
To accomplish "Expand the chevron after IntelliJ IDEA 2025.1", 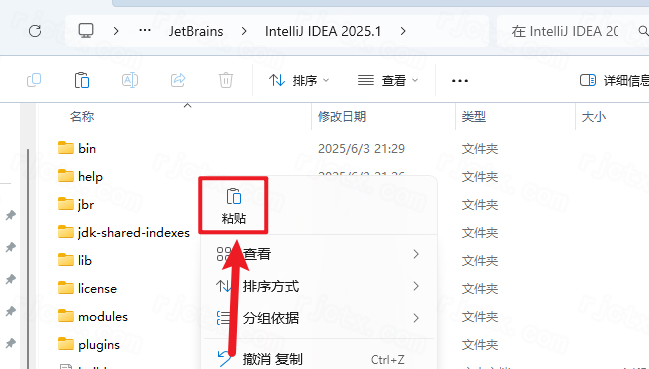I will tap(403, 31).
